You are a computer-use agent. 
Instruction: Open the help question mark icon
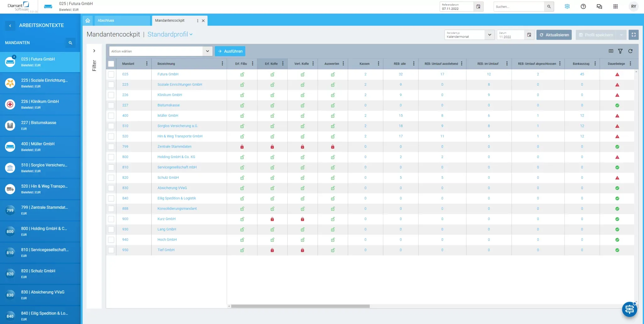coord(583,7)
